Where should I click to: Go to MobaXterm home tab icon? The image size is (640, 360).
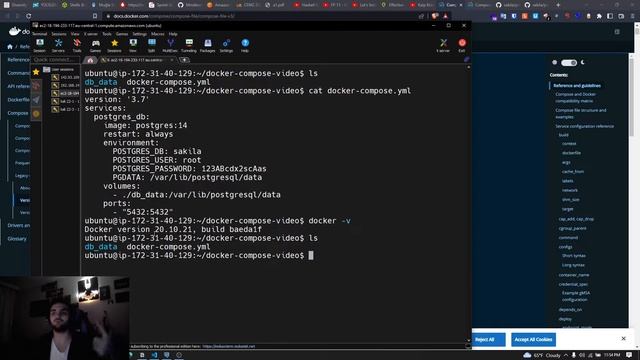click(x=90, y=60)
